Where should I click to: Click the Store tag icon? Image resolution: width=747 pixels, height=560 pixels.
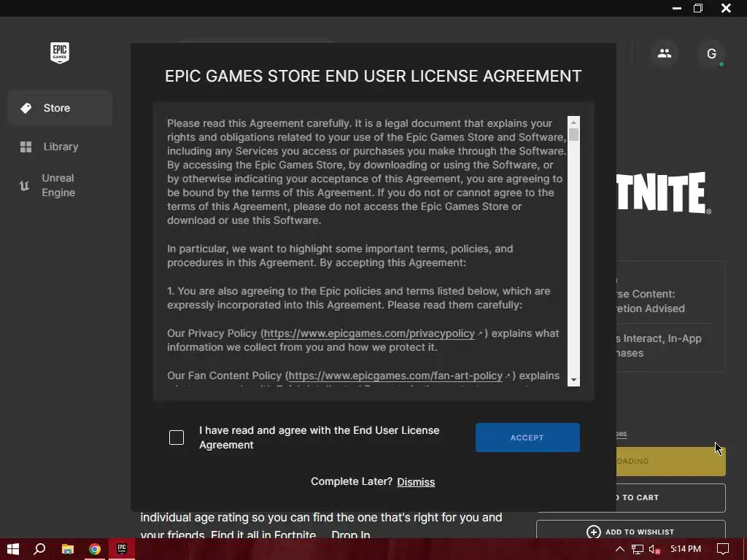point(26,108)
